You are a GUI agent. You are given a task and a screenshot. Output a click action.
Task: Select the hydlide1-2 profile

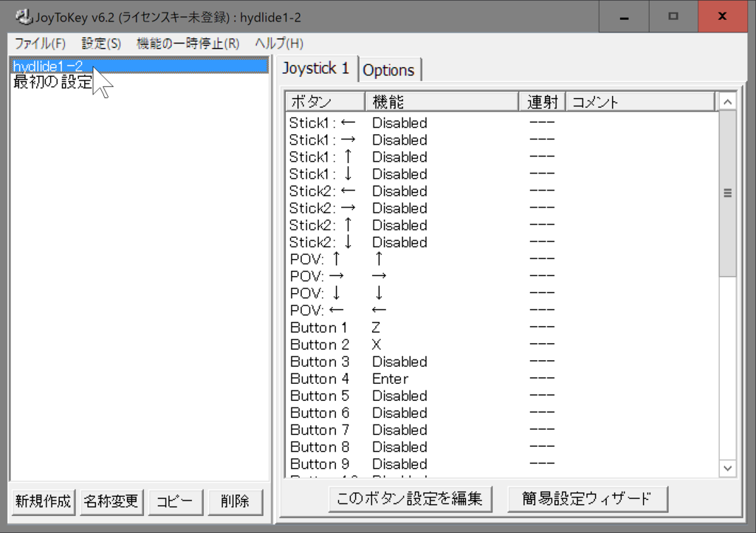[139, 66]
